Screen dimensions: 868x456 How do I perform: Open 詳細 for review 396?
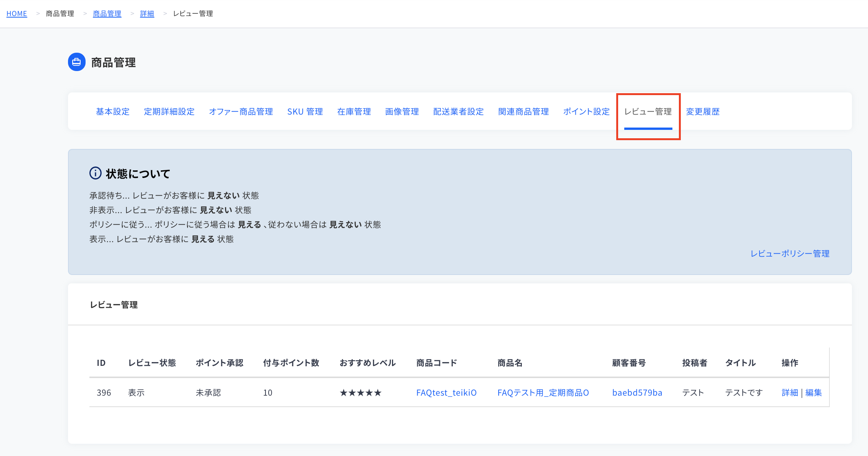click(x=790, y=393)
